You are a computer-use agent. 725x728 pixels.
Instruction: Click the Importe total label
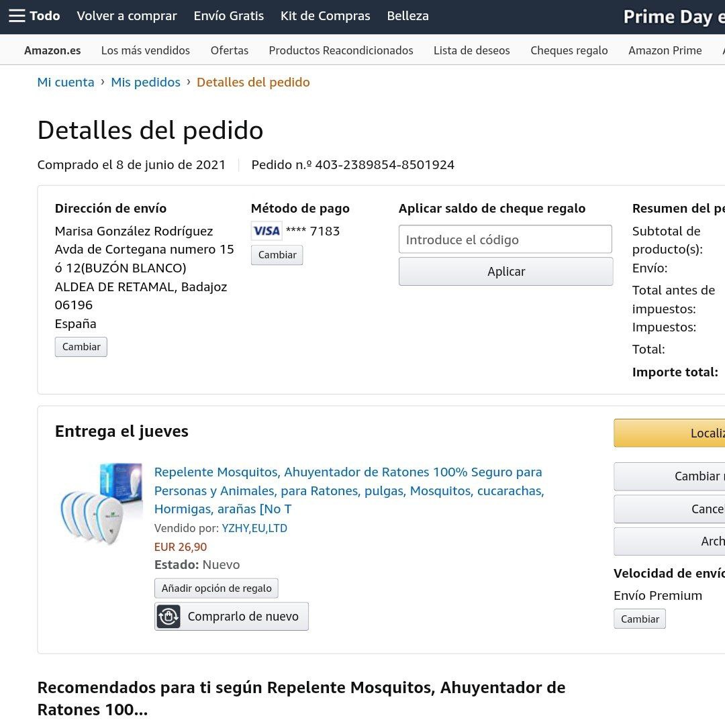click(675, 372)
